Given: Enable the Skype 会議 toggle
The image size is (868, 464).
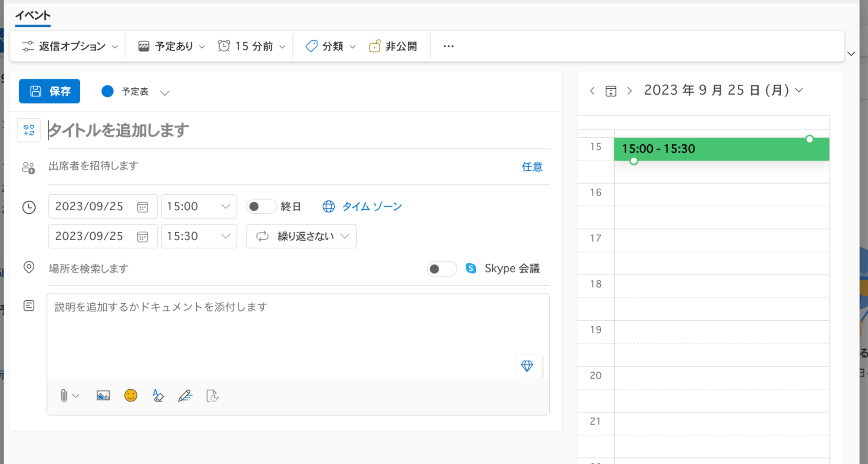Looking at the screenshot, I should [441, 268].
